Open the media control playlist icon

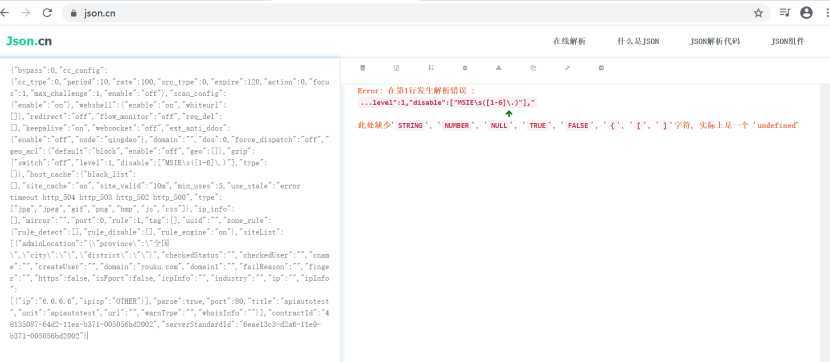point(784,13)
